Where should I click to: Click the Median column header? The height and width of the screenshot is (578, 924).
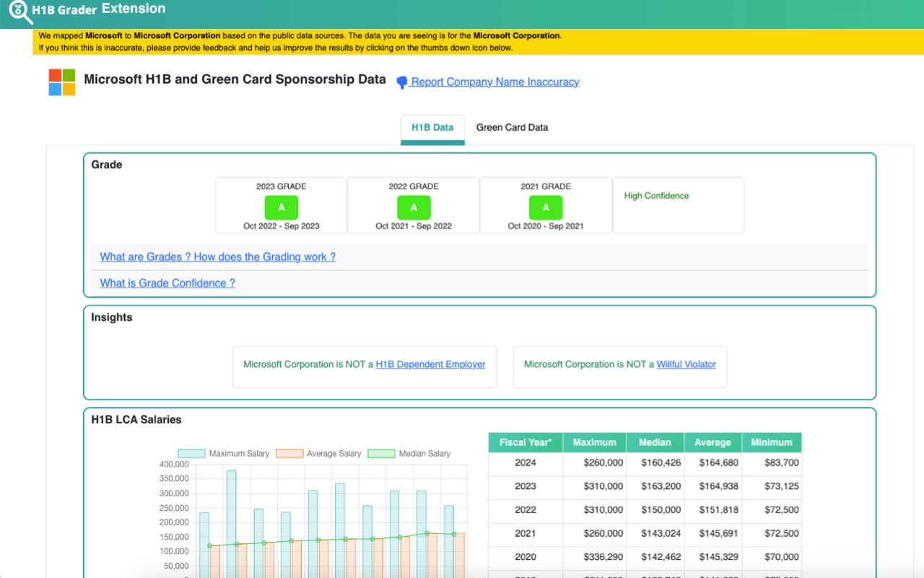click(x=655, y=443)
